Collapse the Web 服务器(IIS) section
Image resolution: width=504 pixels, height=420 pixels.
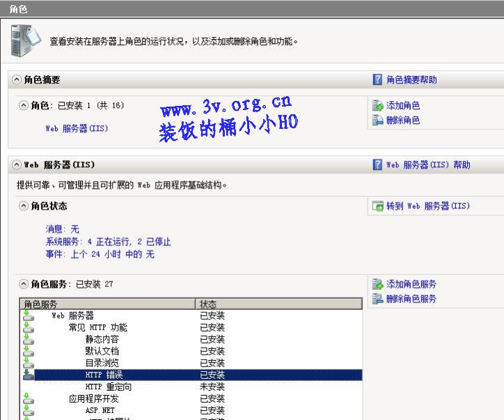pyautogui.click(x=17, y=165)
